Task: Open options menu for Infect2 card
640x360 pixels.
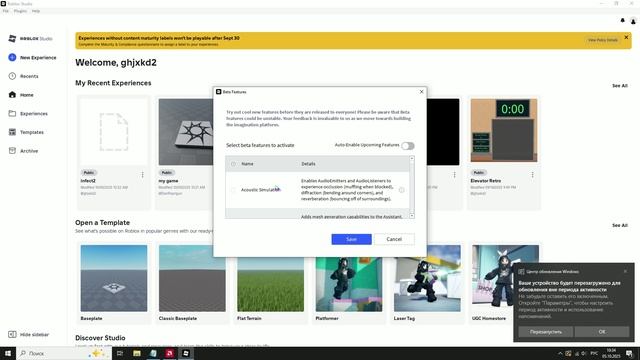Action: coord(142,175)
